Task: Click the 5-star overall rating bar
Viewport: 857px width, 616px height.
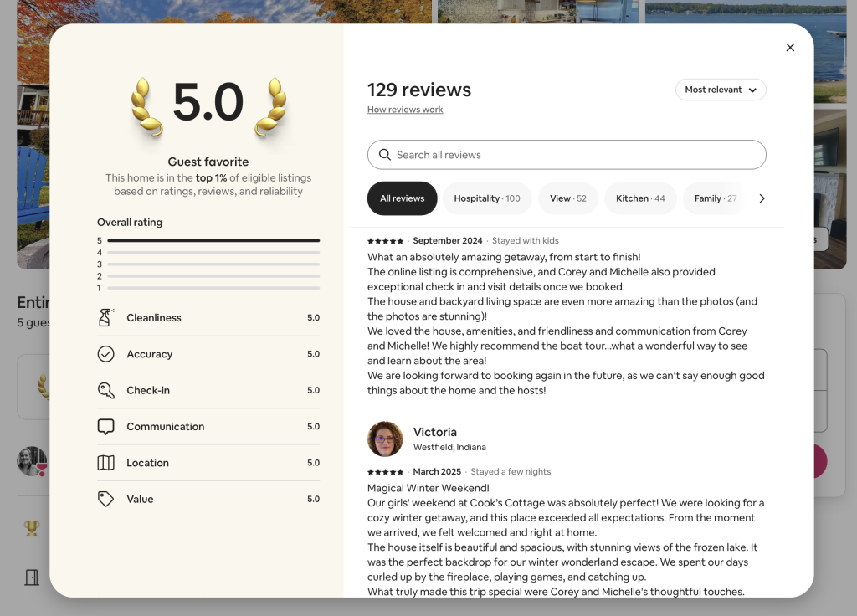Action: (x=213, y=240)
